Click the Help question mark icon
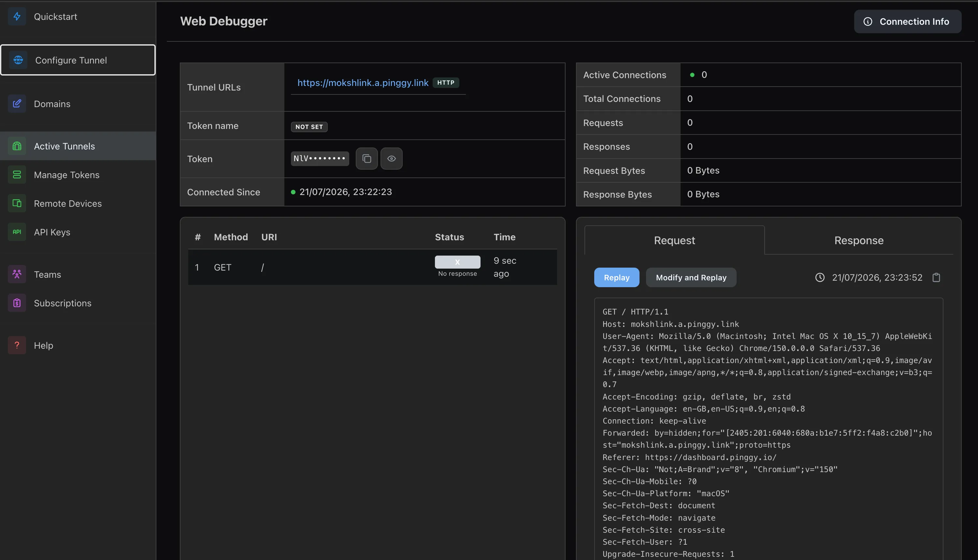This screenshot has width=978, height=560. coord(17,345)
